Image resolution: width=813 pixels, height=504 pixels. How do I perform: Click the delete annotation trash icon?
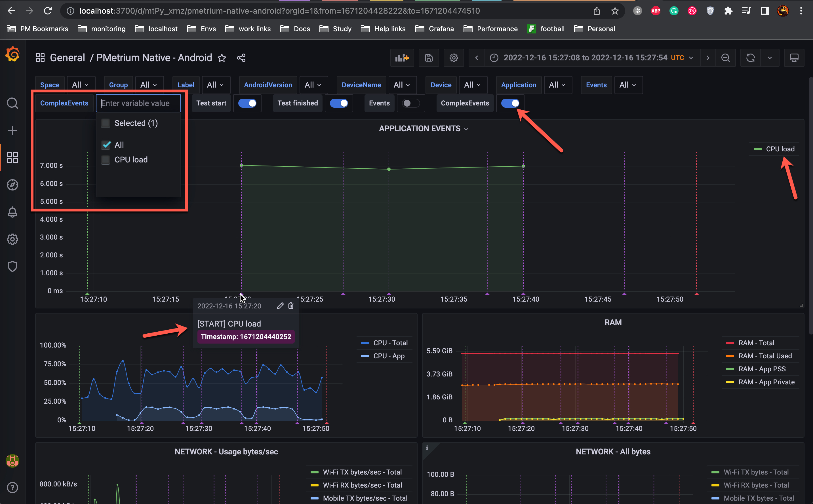(x=291, y=306)
